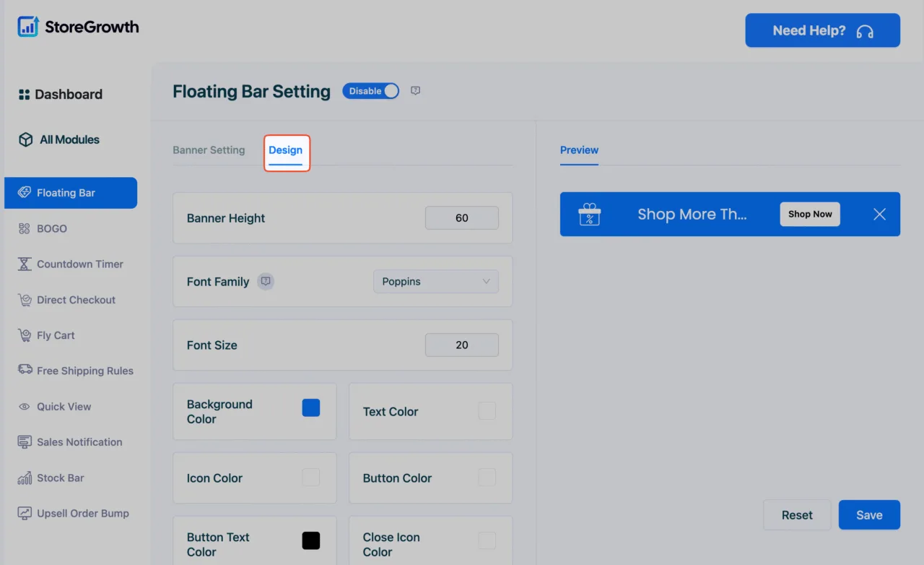Open the BOGO module icon in sidebar

(x=25, y=228)
